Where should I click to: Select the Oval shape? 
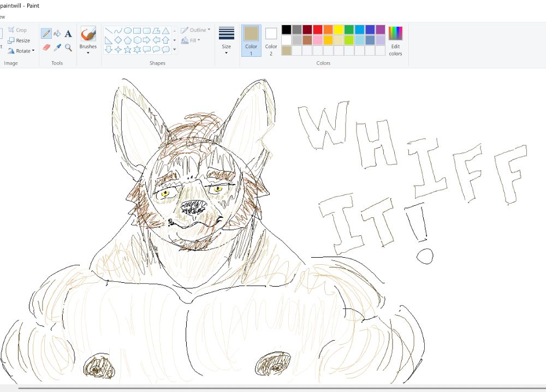point(128,31)
